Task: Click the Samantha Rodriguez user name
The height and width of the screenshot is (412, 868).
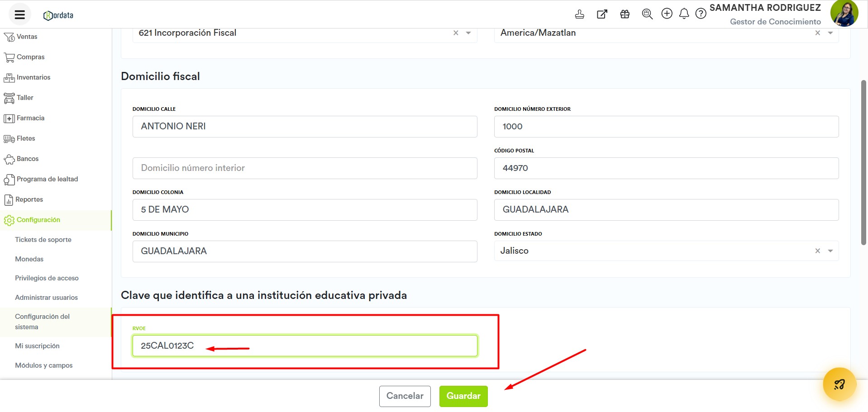Action: coord(765,8)
